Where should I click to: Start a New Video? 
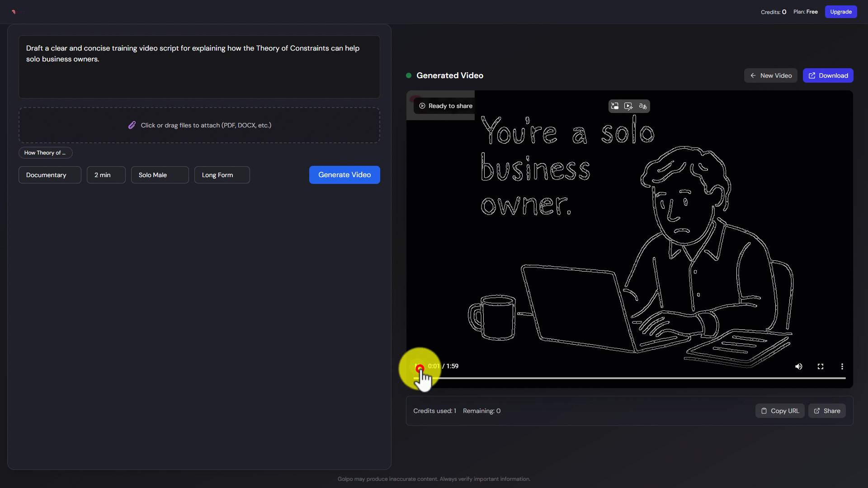[x=770, y=75]
